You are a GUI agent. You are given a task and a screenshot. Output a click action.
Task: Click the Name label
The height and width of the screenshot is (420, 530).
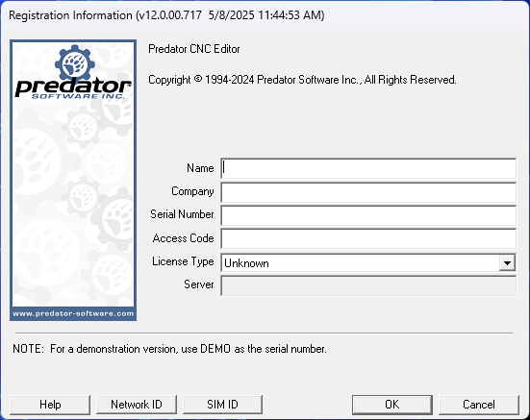[200, 168]
